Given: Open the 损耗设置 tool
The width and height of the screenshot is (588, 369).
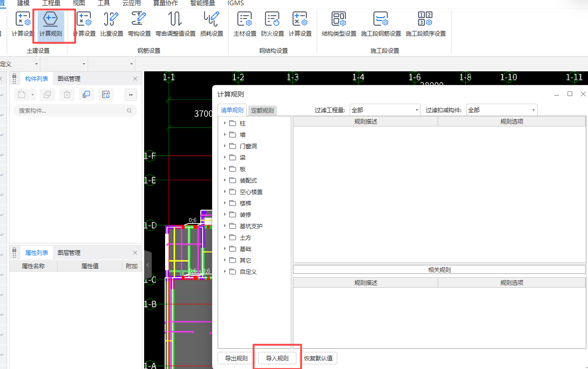Looking at the screenshot, I should click(211, 24).
